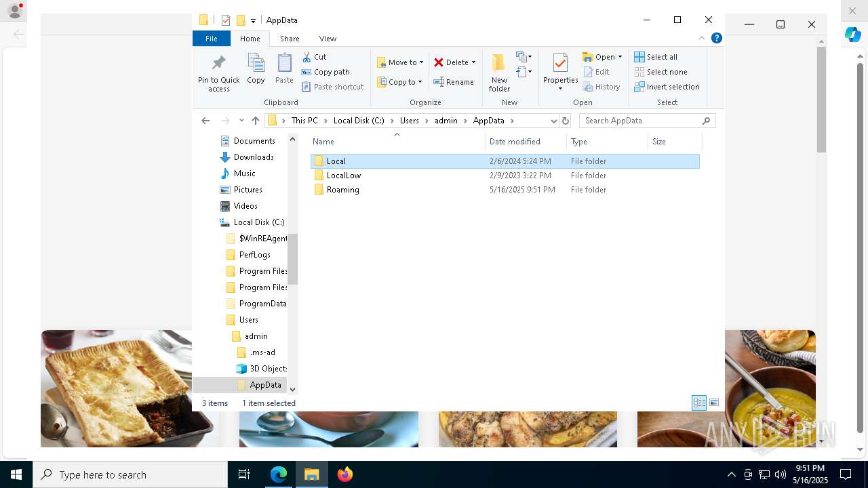Click Edit in Open group
The image size is (868, 488).
coord(596,72)
